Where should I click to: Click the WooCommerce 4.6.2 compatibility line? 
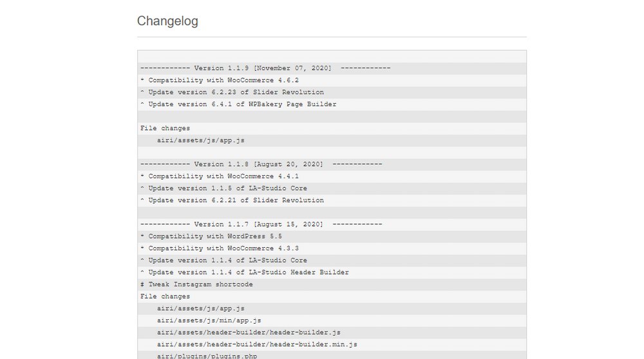tap(219, 80)
